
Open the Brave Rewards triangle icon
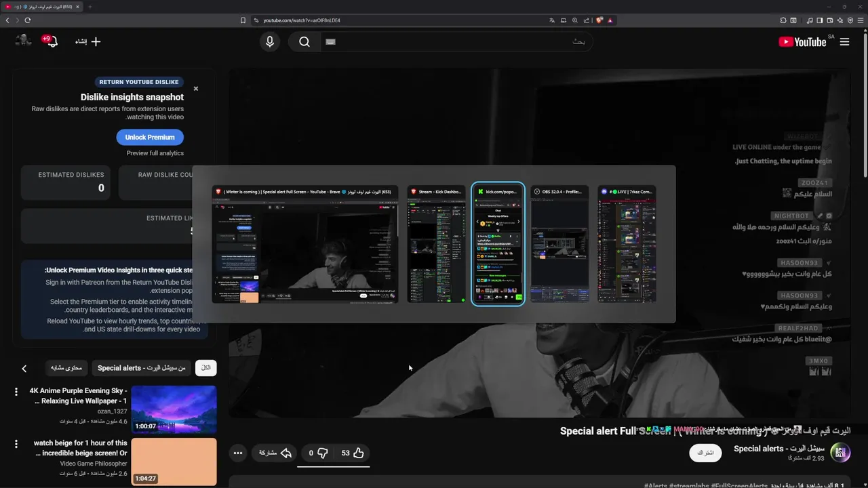610,20
